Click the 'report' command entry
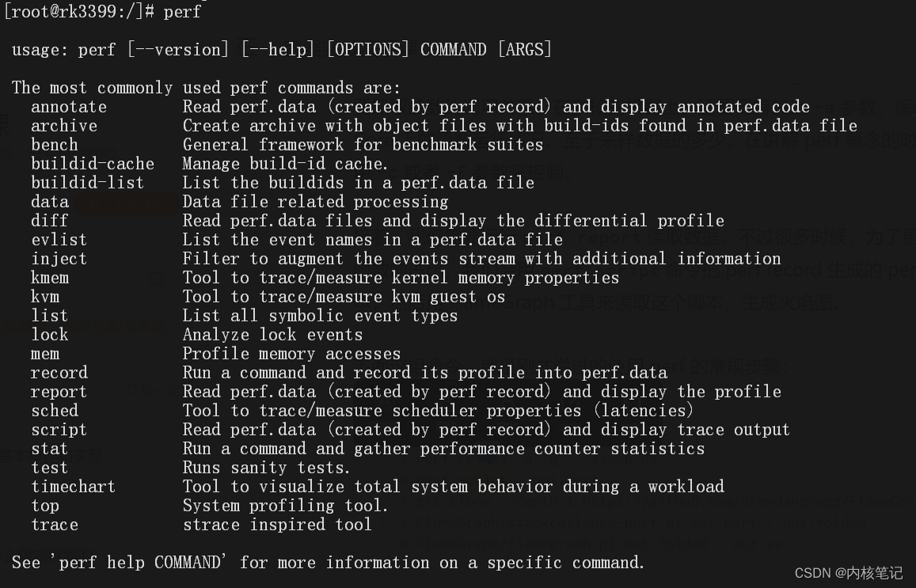Image resolution: width=916 pixels, height=588 pixels. (x=59, y=392)
